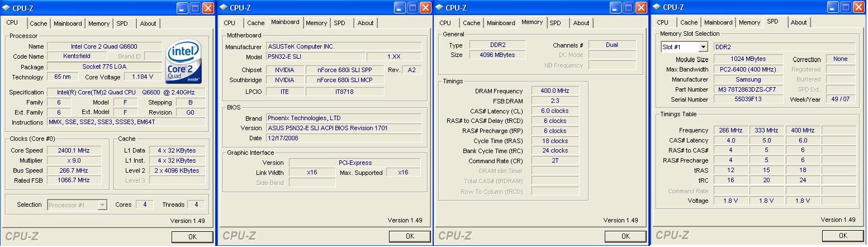Click the graphic interface version 'PCI-Express'
The image size is (868, 247).
[x=355, y=163]
